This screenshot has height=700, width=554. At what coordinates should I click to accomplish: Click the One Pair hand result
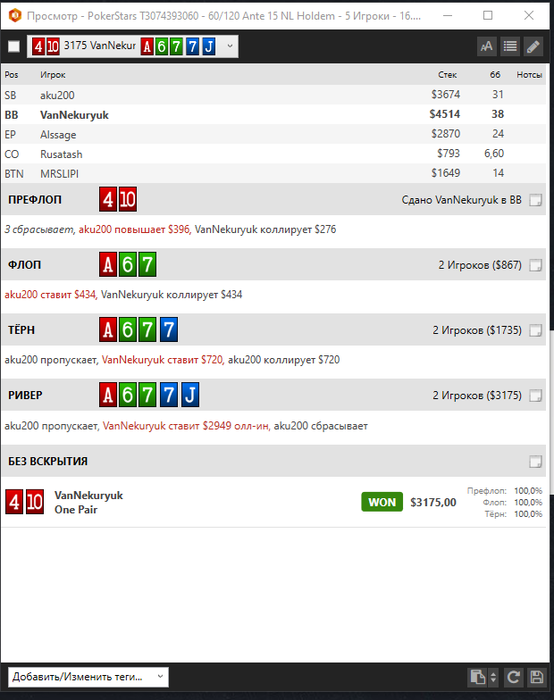pos(76,509)
